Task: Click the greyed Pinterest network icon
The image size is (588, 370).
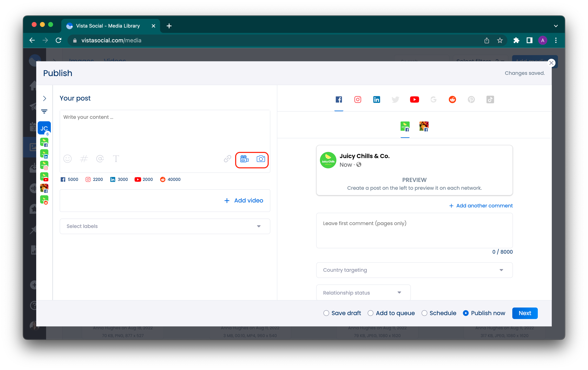Action: (471, 99)
